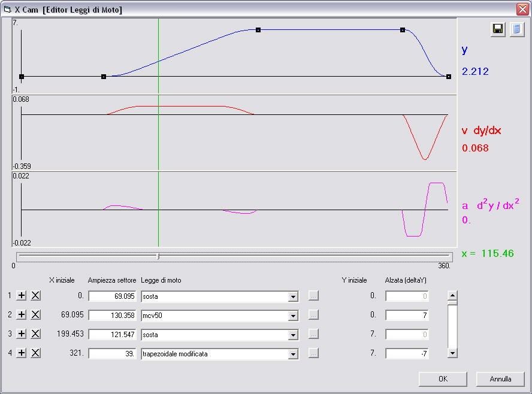Screen dimensions: 532x394
Task: Click sector width field 121.547
Action: coord(112,334)
